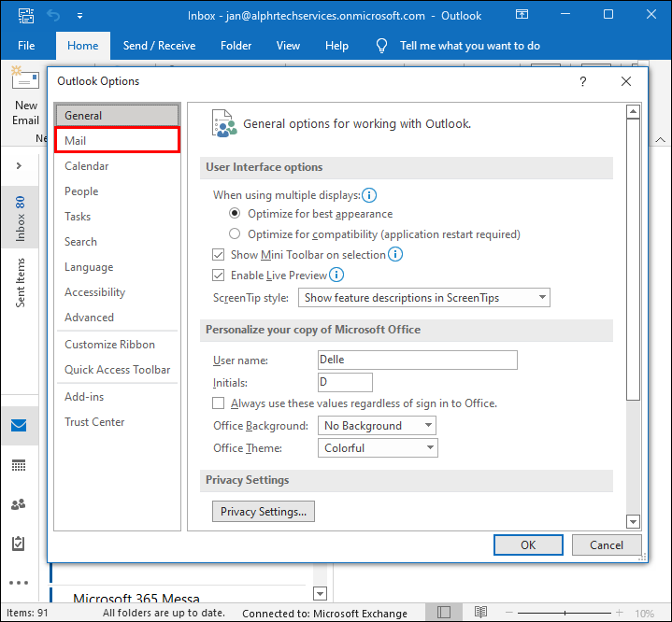Expand the folder pane chevron
Viewport: 672px width, 622px height.
(x=19, y=166)
